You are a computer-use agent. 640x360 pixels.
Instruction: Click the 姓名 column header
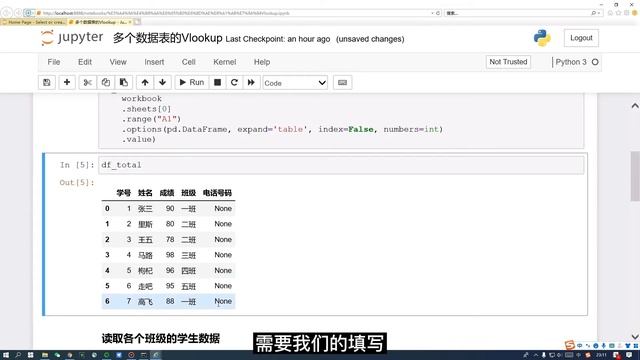click(145, 193)
